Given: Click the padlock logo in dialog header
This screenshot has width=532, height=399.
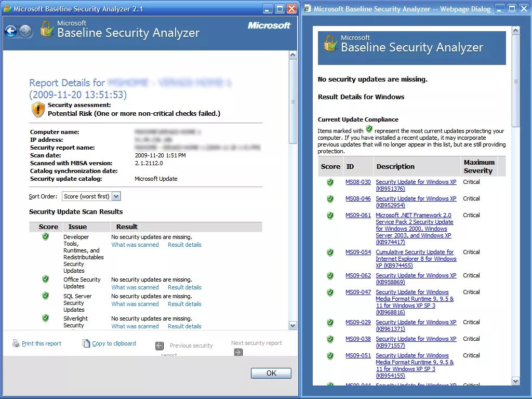Looking at the screenshot, I should click(x=330, y=44).
